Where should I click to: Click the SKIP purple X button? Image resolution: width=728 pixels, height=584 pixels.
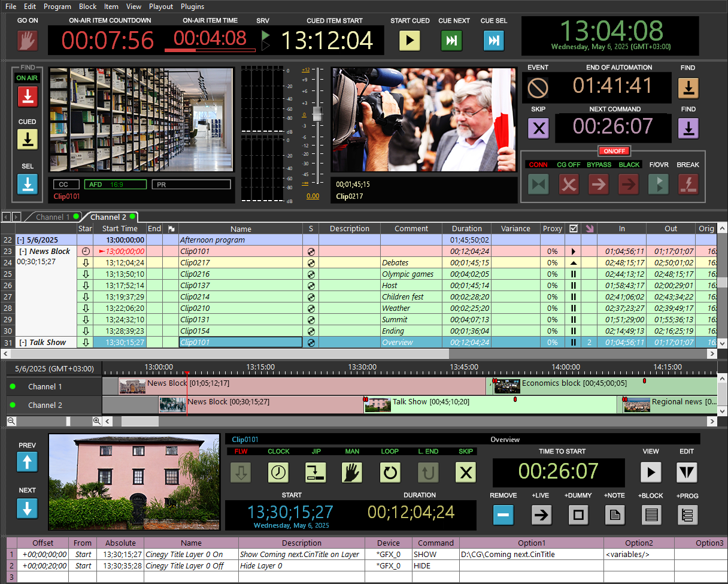(x=538, y=128)
